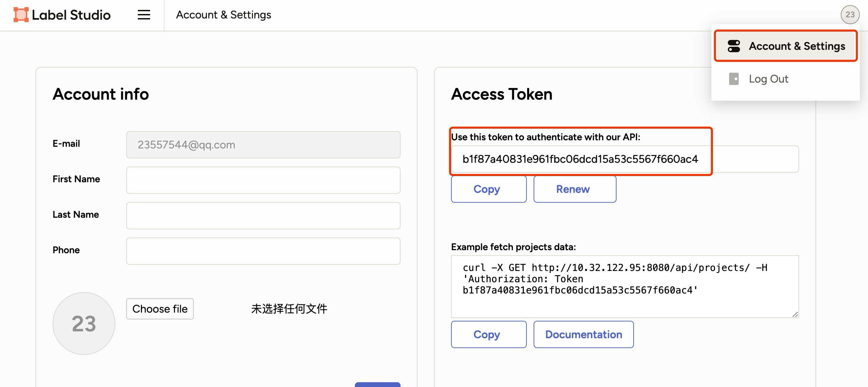Open the API Documentation link
The image size is (868, 387).
583,334
